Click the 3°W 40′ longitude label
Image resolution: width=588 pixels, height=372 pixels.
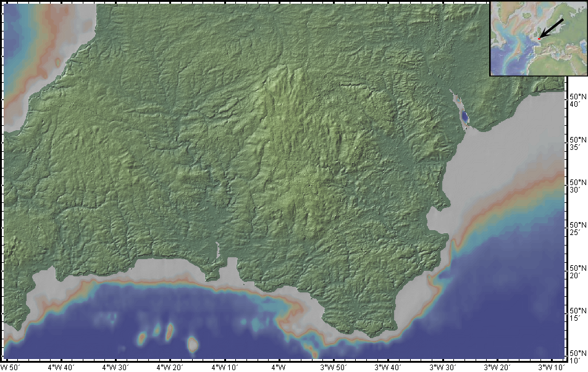(388, 367)
